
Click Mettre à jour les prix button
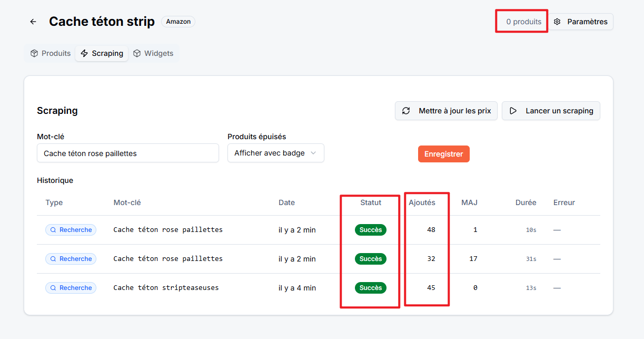(447, 111)
